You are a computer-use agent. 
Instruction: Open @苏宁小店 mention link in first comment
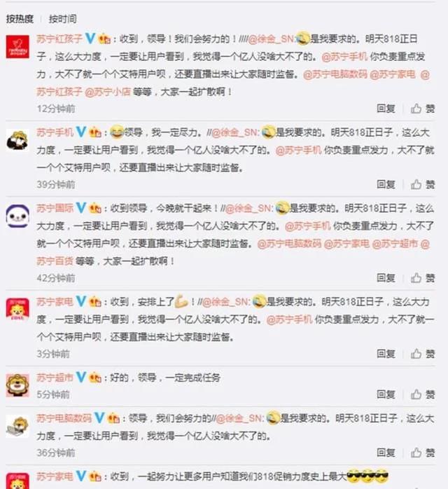pyautogui.click(x=108, y=92)
